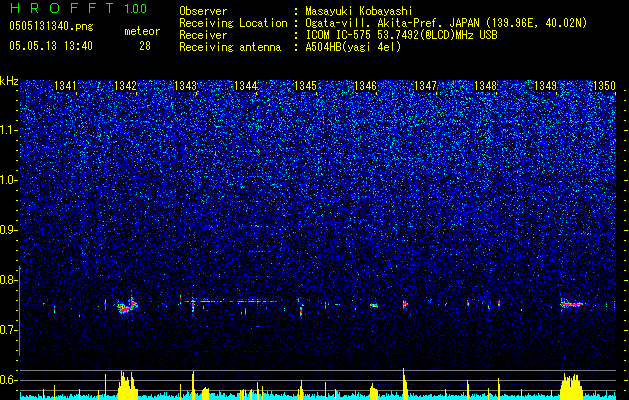Click the 1345 time marker
The height and width of the screenshot is (400, 629).
(x=305, y=86)
